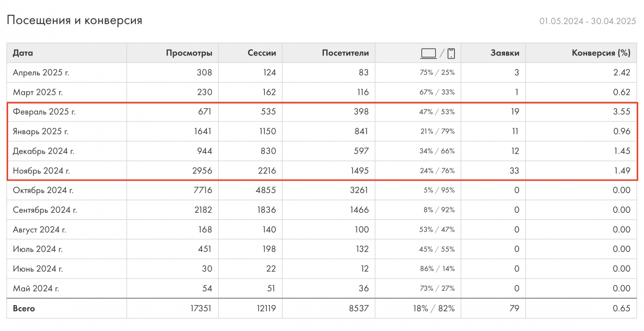Click the Февраль 2025 г. row label
The image size is (644, 331).
(x=44, y=112)
